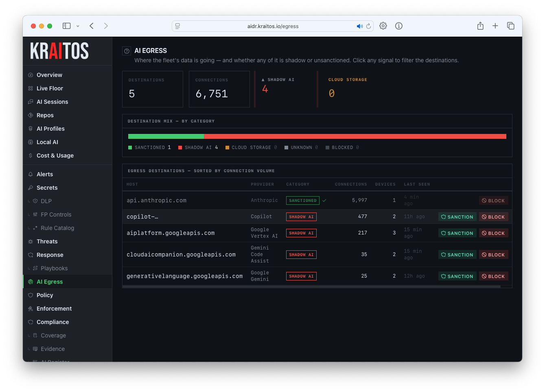Open the AI Egress help question icon
The image size is (545, 392).
click(x=127, y=51)
